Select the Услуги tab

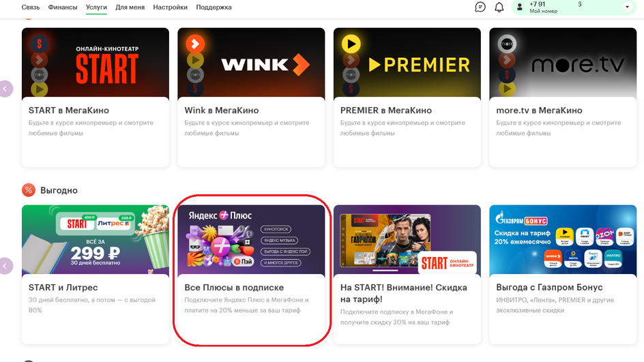pos(96,7)
